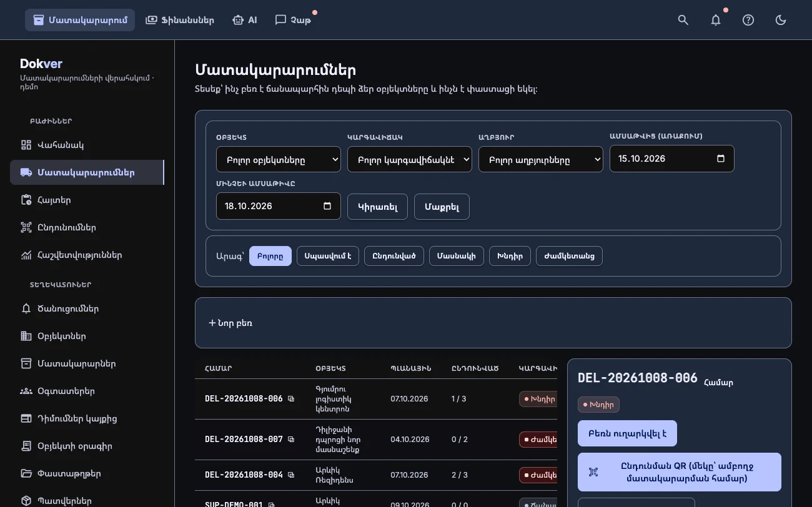This screenshot has width=812, height=507.
Task: Click the Ընդունման QR button
Action: point(680,472)
